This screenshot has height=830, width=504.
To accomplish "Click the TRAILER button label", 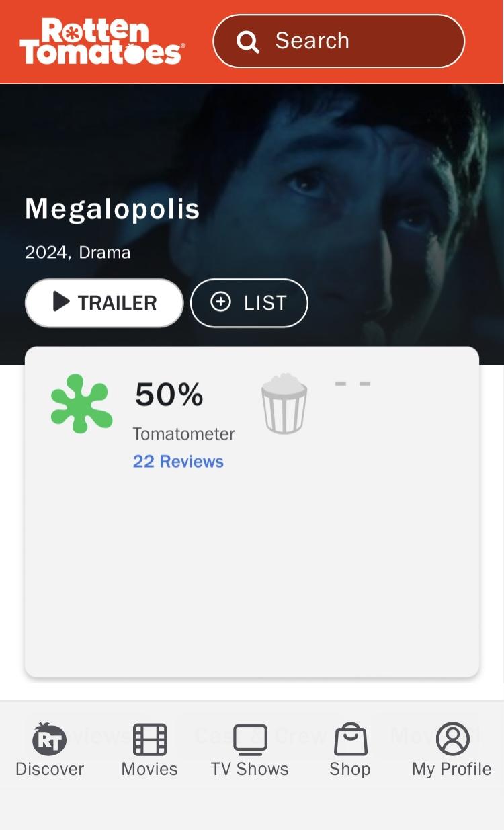I will (x=117, y=303).
